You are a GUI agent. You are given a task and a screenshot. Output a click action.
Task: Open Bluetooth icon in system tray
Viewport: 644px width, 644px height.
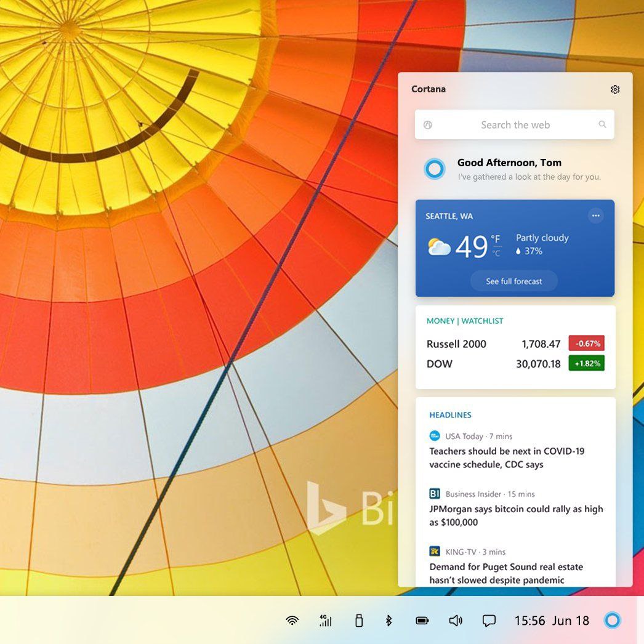click(388, 621)
